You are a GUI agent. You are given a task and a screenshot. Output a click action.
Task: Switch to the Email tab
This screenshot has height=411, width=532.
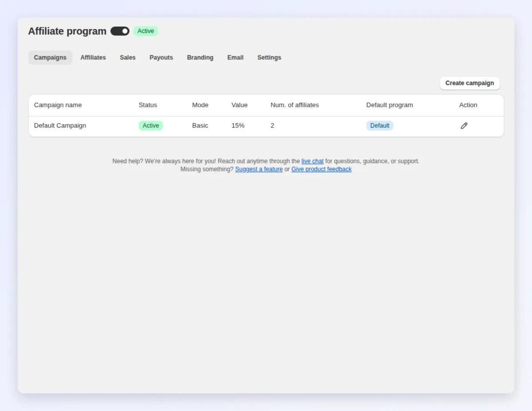[x=235, y=58]
